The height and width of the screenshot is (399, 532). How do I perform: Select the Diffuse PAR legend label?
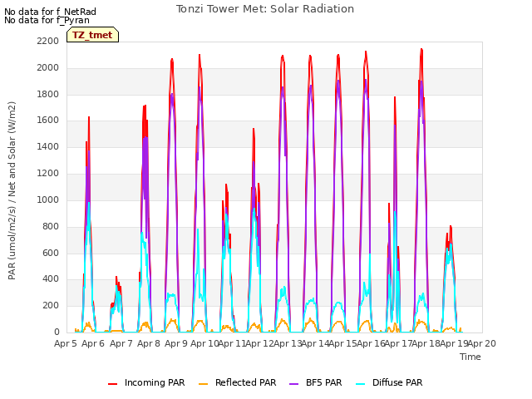click(x=397, y=382)
